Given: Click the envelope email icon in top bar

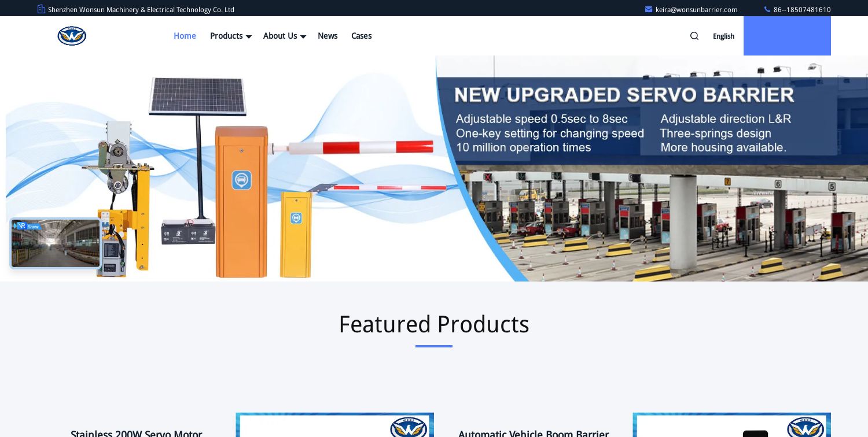Looking at the screenshot, I should [649, 9].
